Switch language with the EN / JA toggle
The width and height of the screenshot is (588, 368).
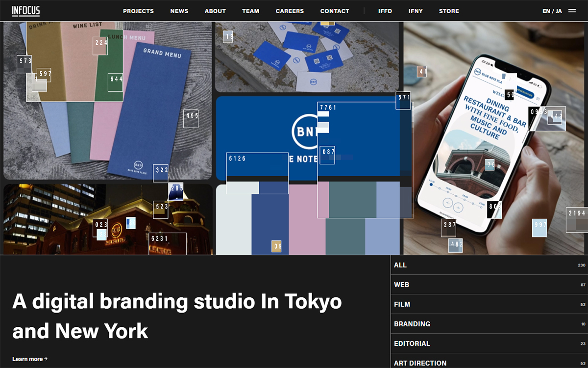(552, 11)
